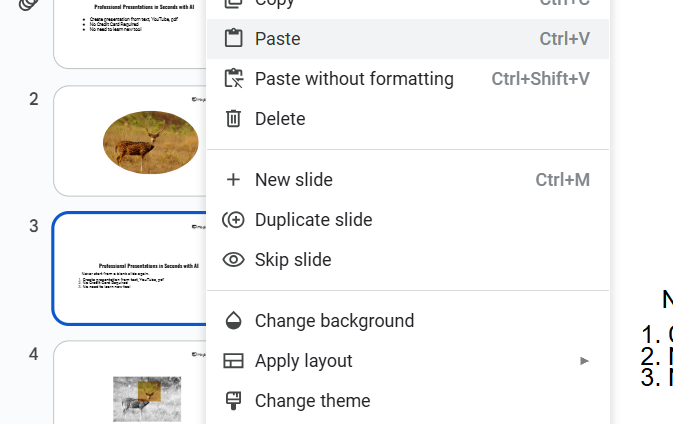Choose the Duplicate slide option
The width and height of the screenshot is (673, 424).
pos(313,220)
